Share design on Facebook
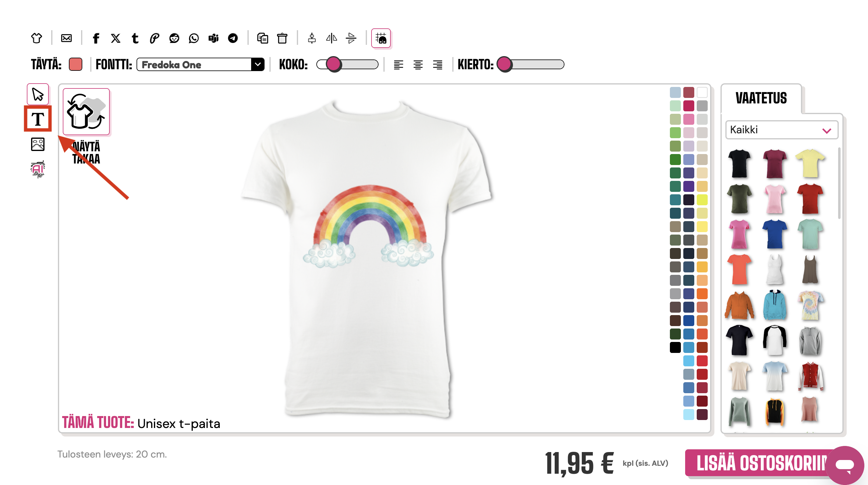This screenshot has width=868, height=485. click(x=96, y=38)
